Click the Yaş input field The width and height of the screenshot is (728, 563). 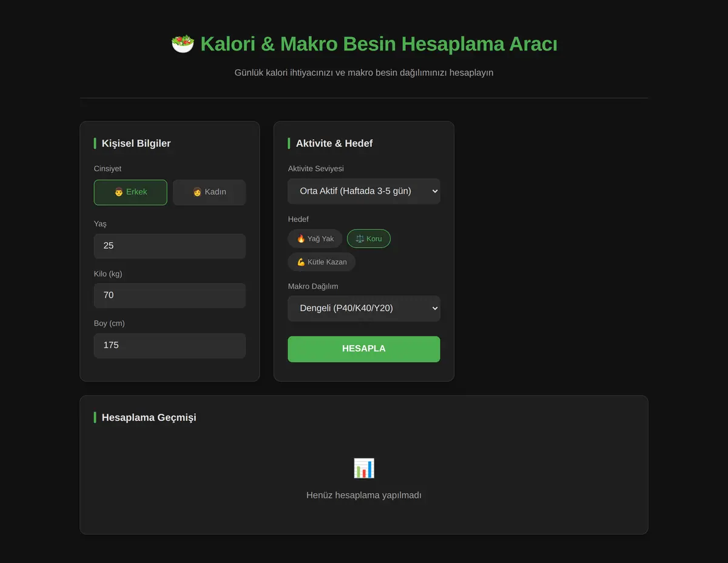[170, 246]
